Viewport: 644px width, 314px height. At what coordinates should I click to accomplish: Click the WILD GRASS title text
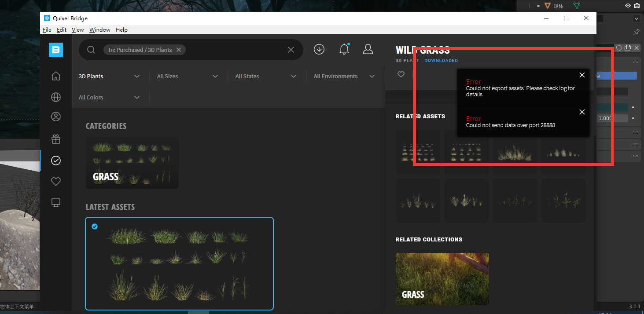point(423,50)
